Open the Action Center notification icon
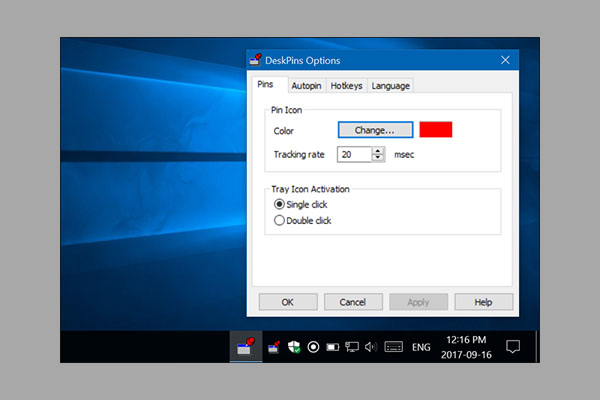600x400 pixels. coord(513,347)
